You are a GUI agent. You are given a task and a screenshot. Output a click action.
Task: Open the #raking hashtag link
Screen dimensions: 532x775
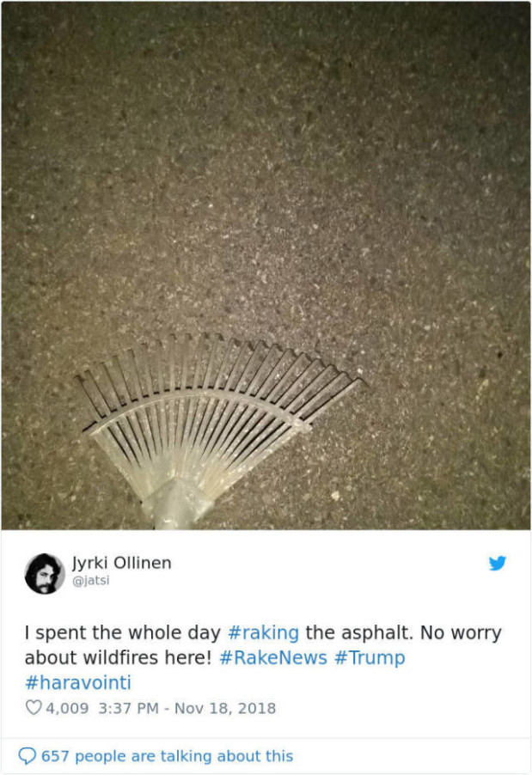coord(264,632)
